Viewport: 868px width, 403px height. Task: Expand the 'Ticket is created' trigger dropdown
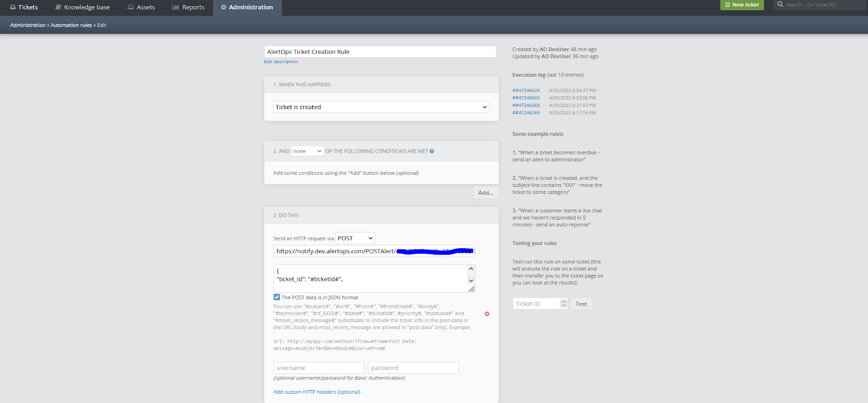click(x=381, y=107)
